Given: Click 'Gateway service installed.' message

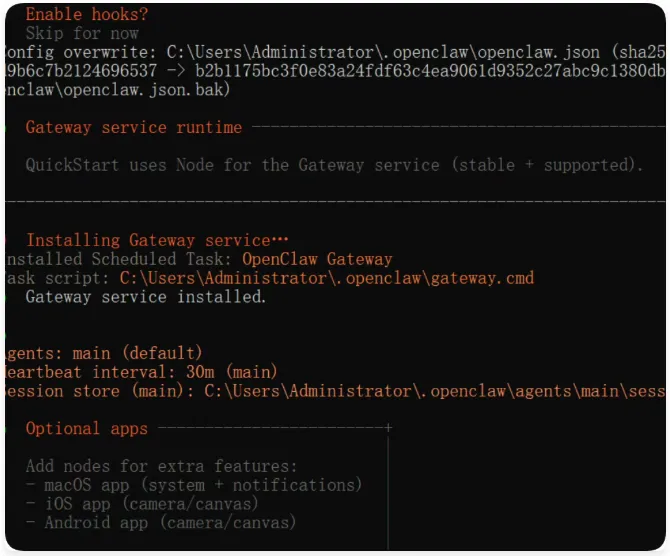Looking at the screenshot, I should 146,297.
